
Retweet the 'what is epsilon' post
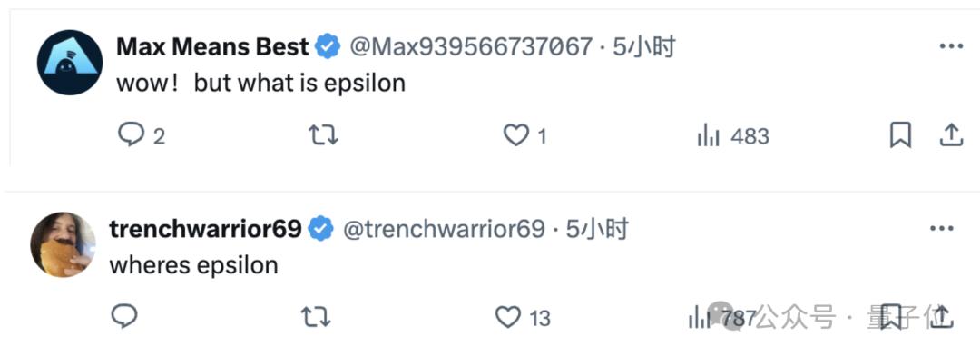coord(324,135)
